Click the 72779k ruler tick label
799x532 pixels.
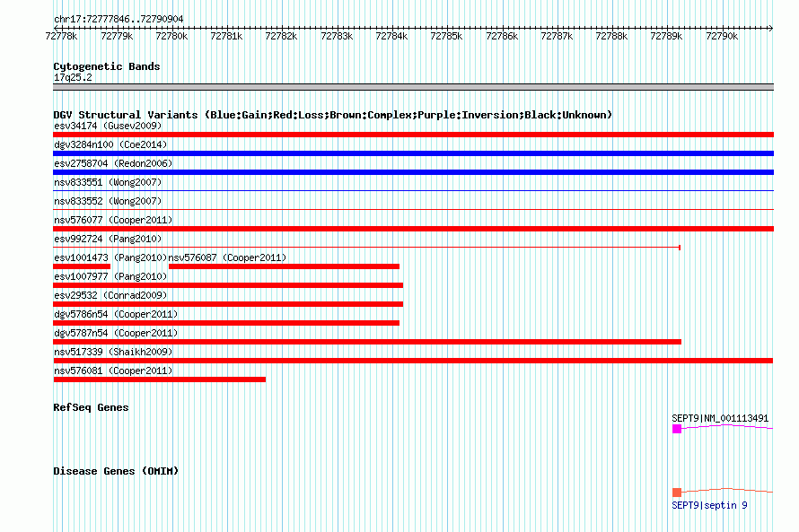[117, 36]
